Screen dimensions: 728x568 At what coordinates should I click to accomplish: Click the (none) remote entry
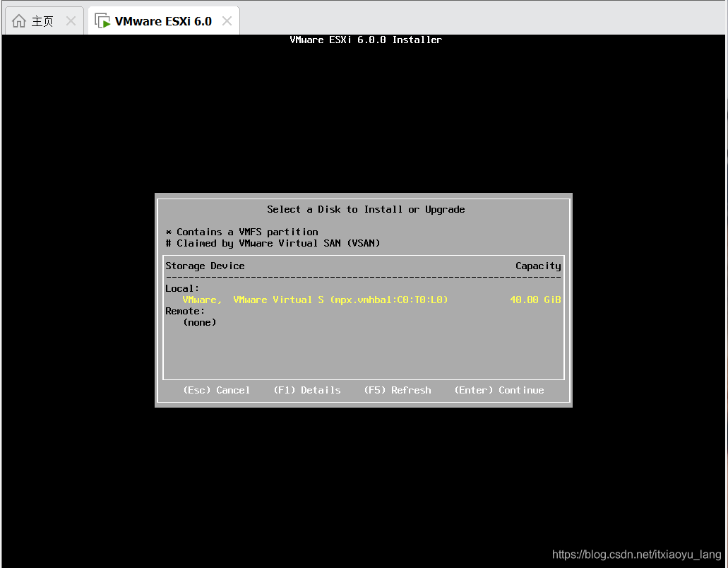(200, 322)
